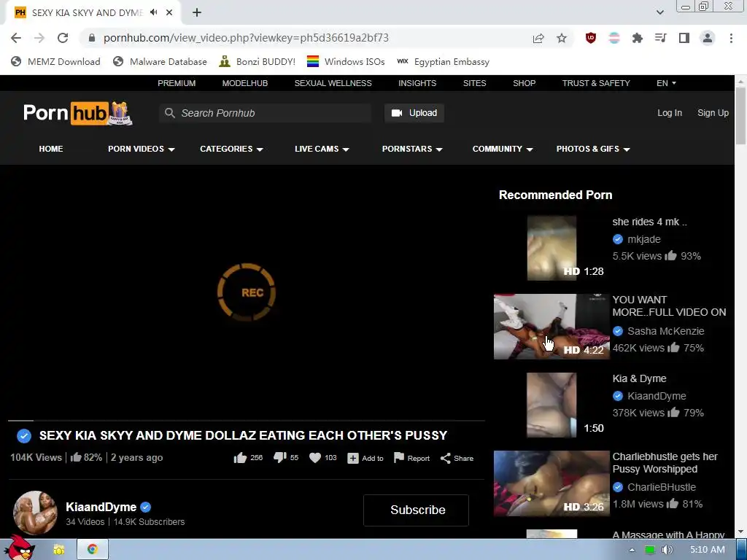
Task: Open the TRUST & SAFETY top bar link
Action: pos(596,83)
